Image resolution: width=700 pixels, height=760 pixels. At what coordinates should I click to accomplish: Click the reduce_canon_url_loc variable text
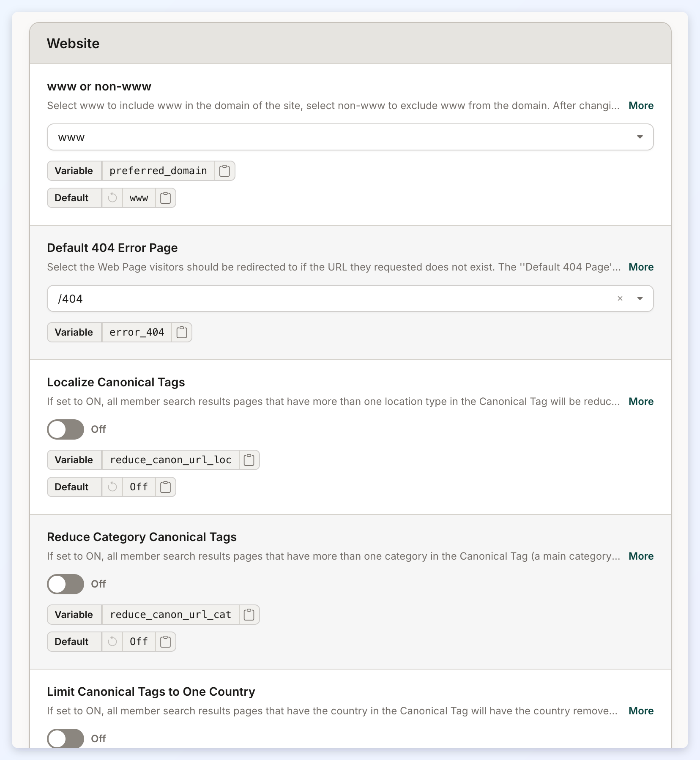tap(170, 460)
